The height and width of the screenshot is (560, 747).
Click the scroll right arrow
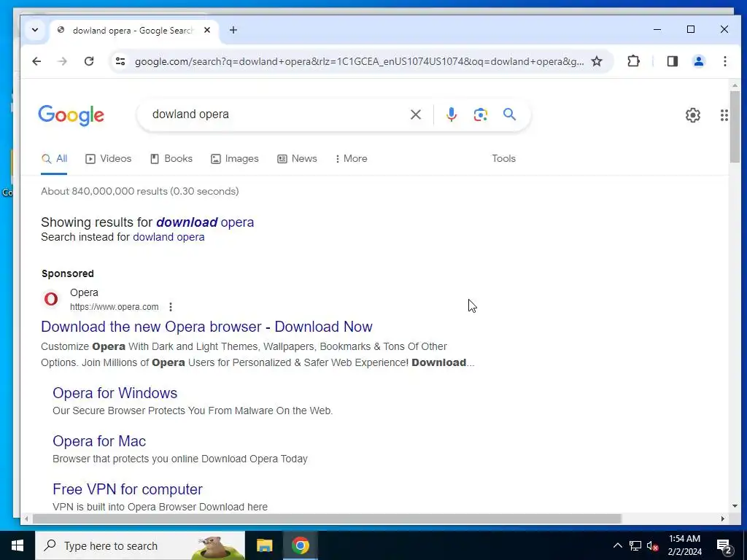(x=723, y=518)
